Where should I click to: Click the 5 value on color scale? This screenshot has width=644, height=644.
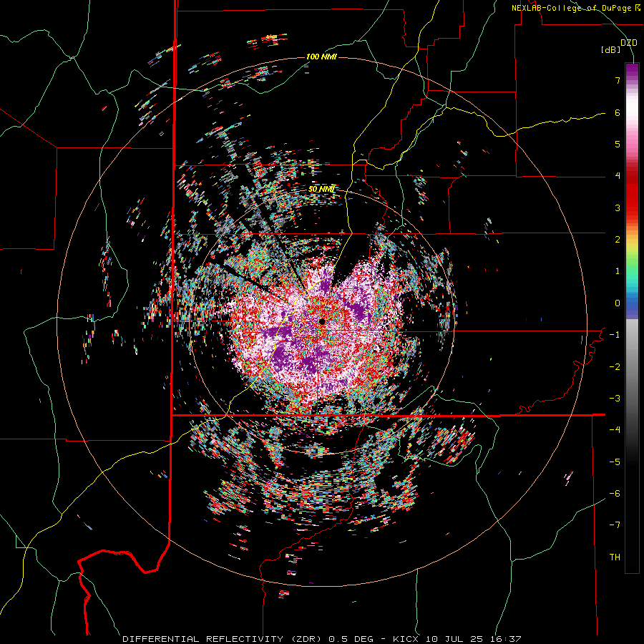coord(618,144)
